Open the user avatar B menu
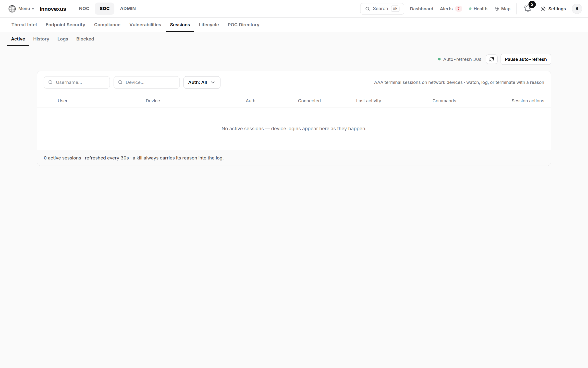Screen dimensions: 588x368 (x=577, y=9)
